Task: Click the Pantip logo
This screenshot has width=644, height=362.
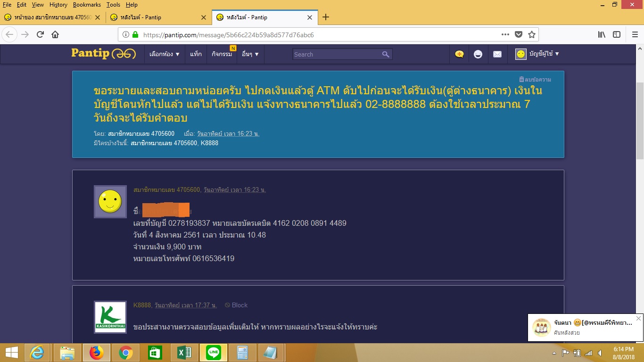Action: 104,53
